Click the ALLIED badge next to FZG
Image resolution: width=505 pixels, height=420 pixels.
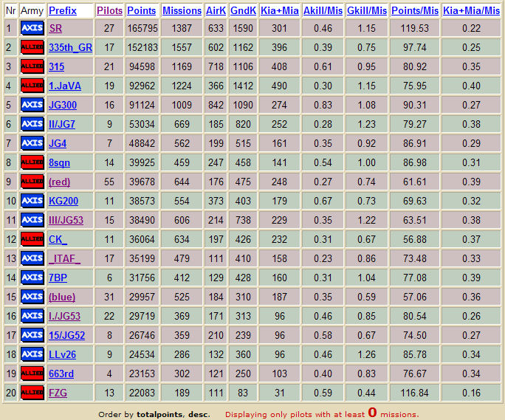pyautogui.click(x=32, y=393)
